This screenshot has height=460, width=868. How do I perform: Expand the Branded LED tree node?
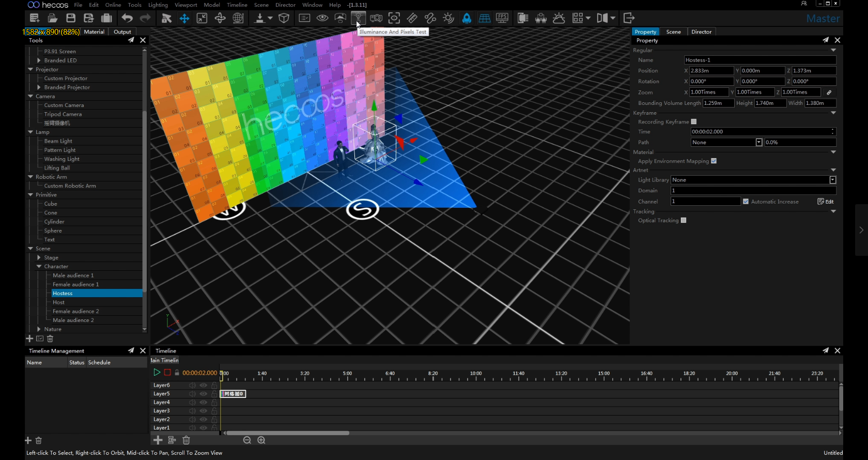(39, 60)
